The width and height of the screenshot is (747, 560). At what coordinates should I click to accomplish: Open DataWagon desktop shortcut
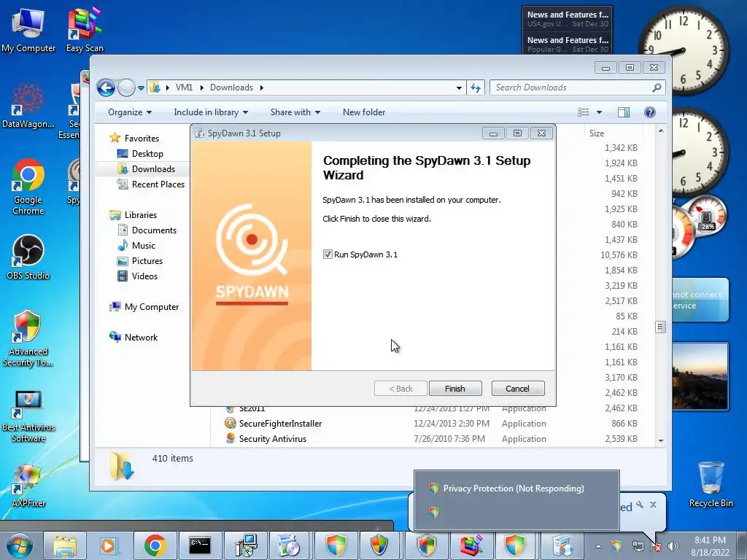point(28,106)
